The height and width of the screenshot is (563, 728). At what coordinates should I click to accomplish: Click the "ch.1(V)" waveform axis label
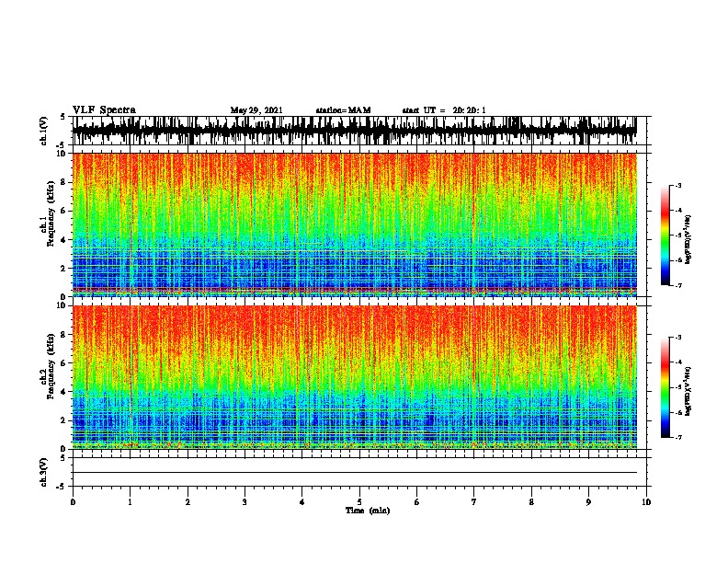[x=43, y=131]
